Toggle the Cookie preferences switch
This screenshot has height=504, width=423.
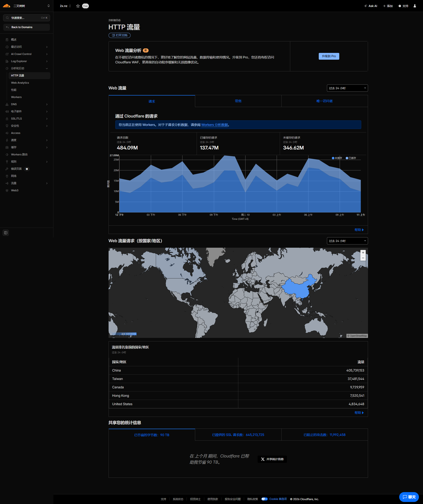click(265, 499)
